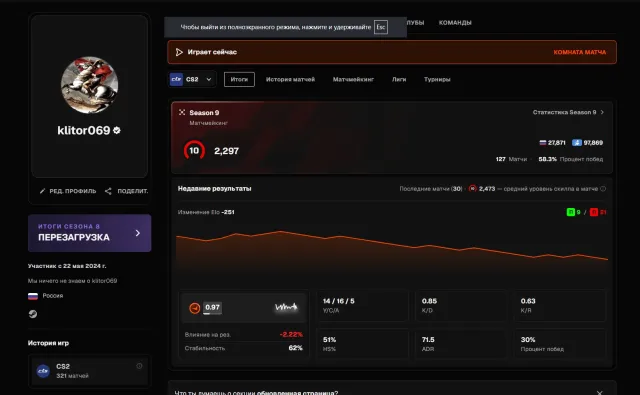
Task: Click the 0.63 K/R card
Action: pyautogui.click(x=560, y=306)
